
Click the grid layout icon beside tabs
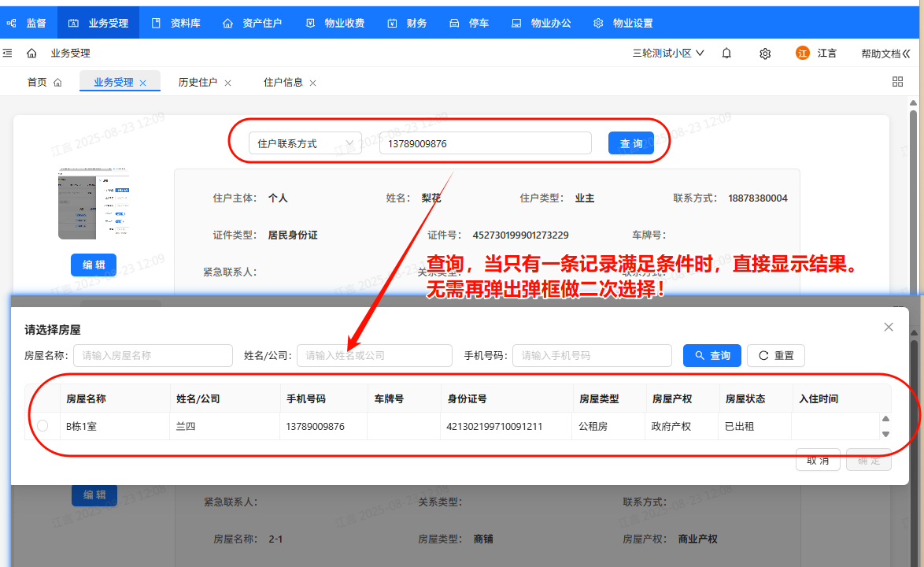pyautogui.click(x=897, y=82)
